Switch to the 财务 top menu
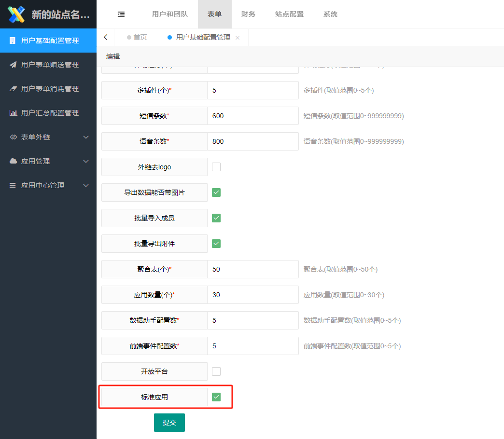The width and height of the screenshot is (504, 439). tap(248, 14)
